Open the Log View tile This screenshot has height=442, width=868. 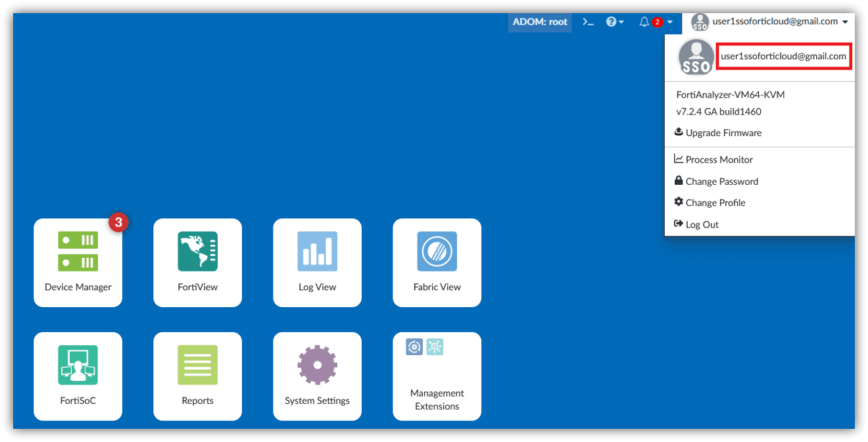317,262
